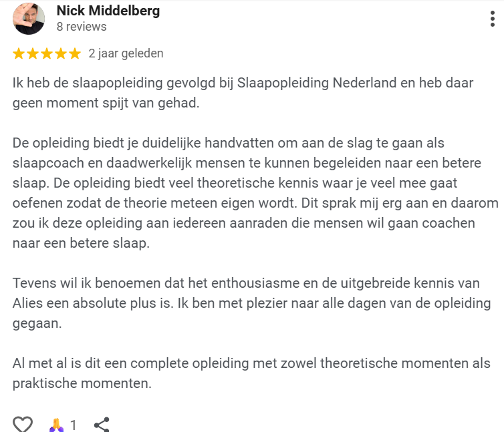Open the three-dot more options menu
This screenshot has height=432, width=504.
click(x=492, y=19)
